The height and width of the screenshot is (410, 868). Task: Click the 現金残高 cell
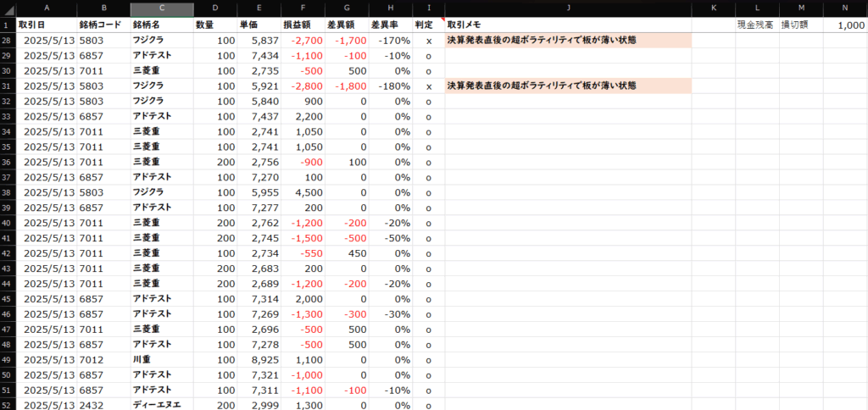point(757,25)
